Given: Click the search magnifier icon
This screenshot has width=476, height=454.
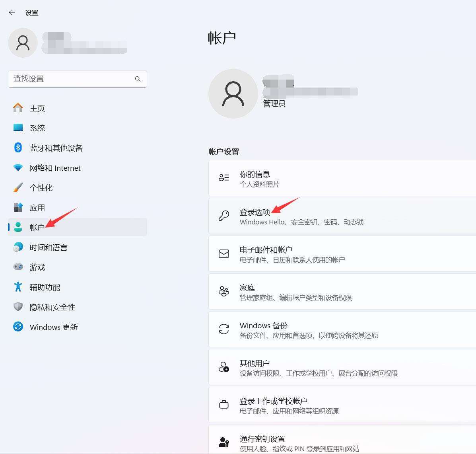Looking at the screenshot, I should click(138, 79).
